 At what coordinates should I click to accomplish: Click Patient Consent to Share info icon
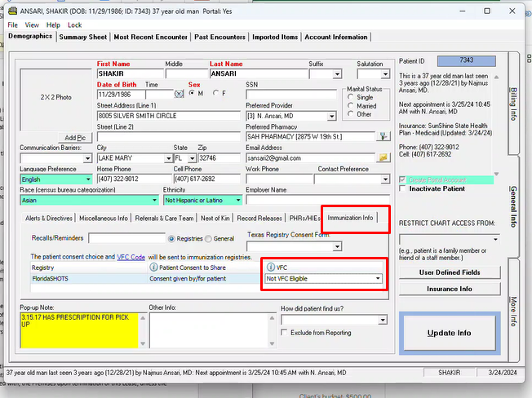(x=153, y=268)
